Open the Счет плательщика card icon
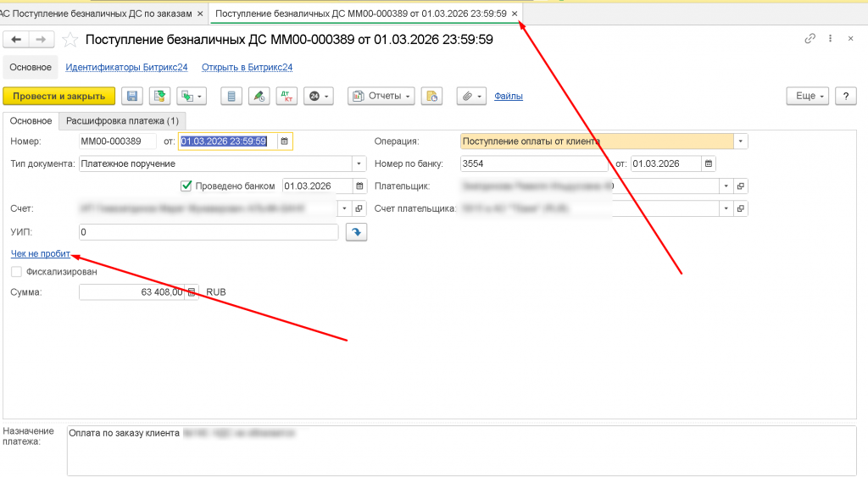 click(741, 208)
